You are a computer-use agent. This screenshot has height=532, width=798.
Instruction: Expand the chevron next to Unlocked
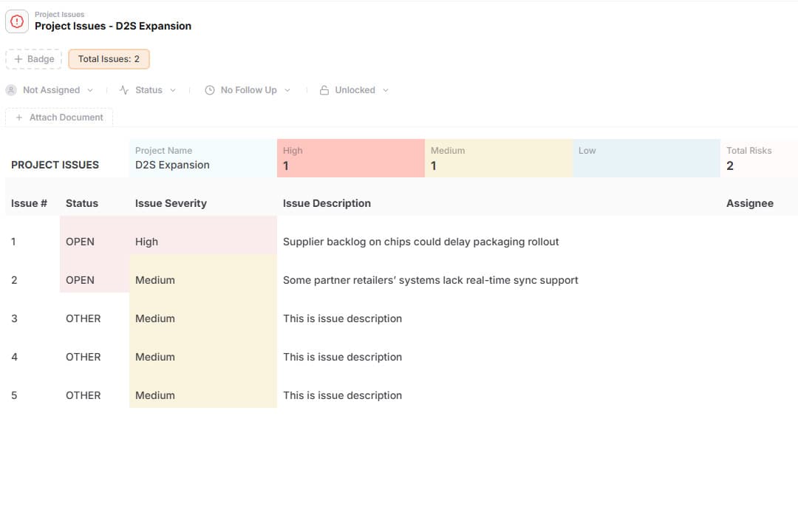(386, 90)
